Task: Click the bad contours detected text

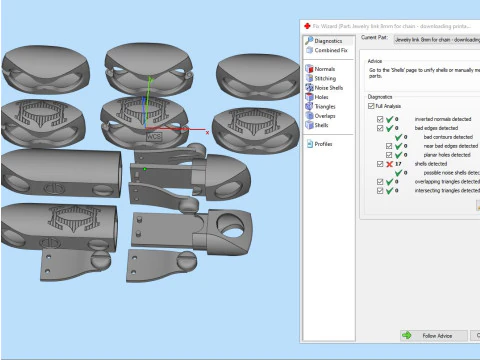Action: pos(448,137)
